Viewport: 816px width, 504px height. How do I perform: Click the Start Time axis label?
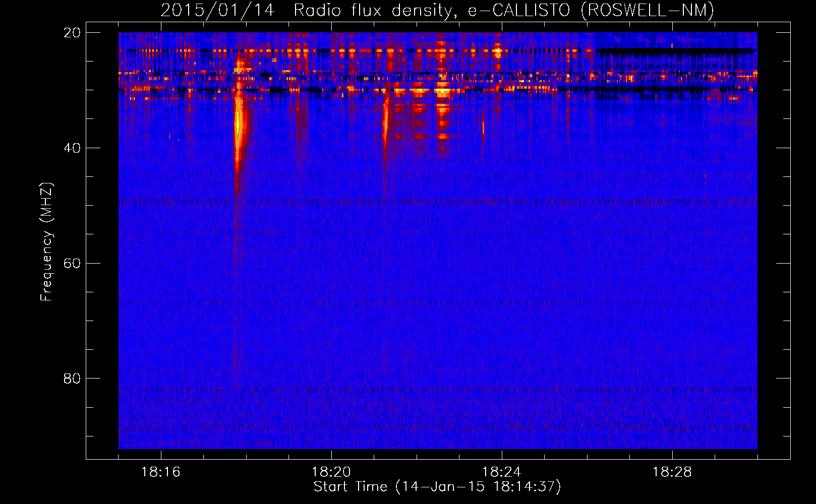(437, 487)
